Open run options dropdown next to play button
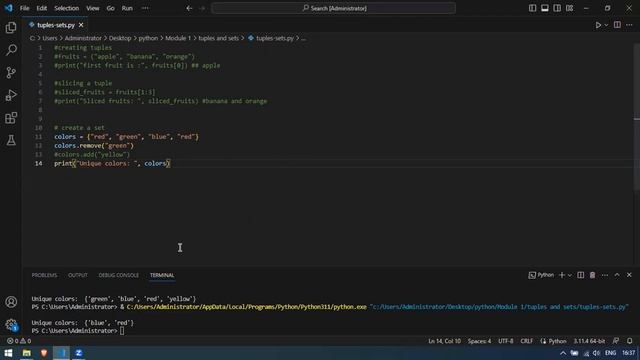Viewport: 640px width, 360px height. click(x=606, y=25)
